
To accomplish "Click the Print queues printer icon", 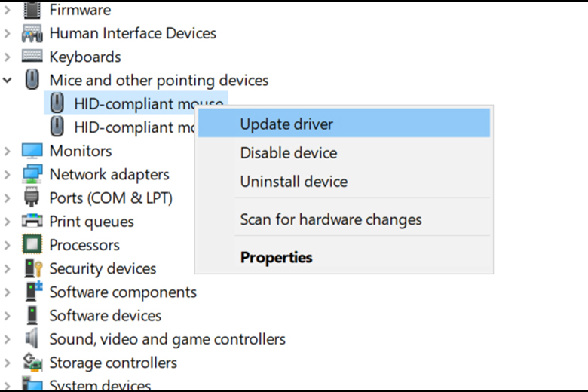I will tap(32, 222).
